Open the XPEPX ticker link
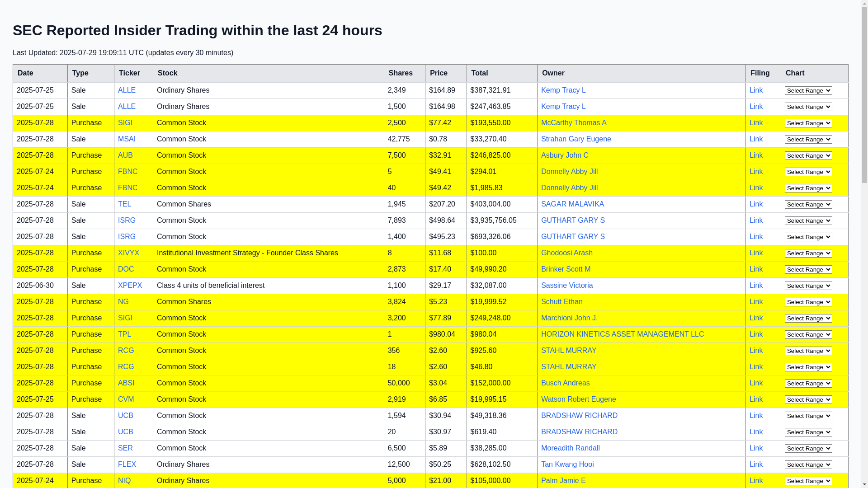 [x=130, y=286]
